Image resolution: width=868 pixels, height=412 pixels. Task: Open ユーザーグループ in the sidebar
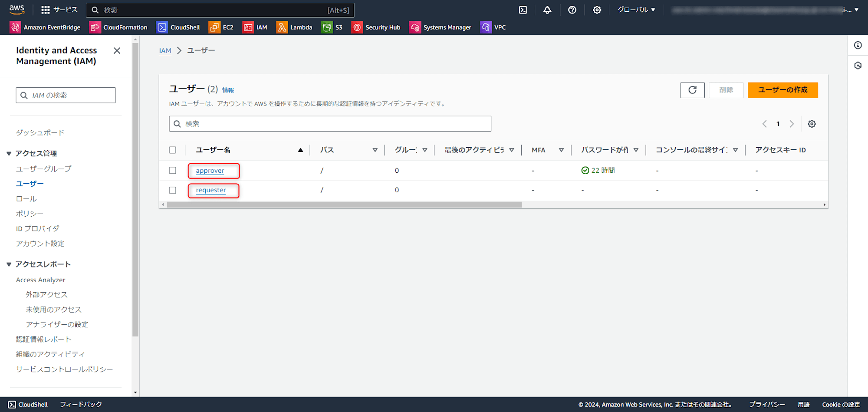click(x=44, y=168)
